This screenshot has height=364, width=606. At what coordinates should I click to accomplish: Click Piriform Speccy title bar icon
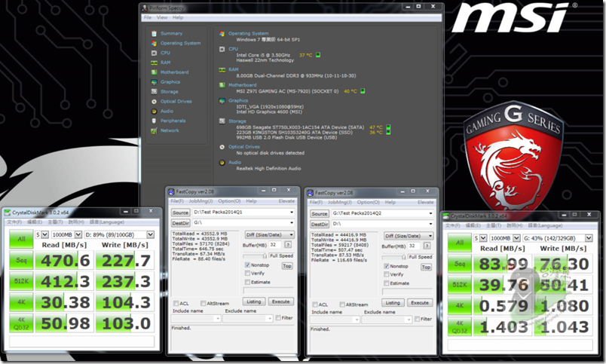[145, 8]
